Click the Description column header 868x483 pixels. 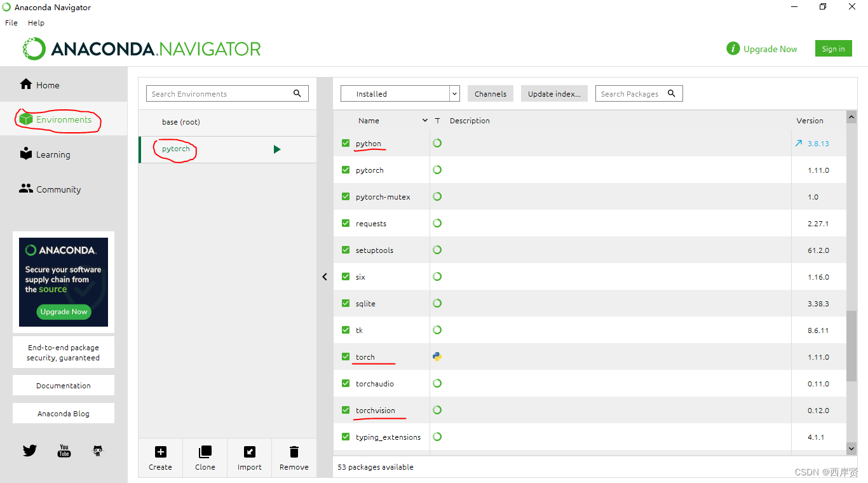[x=470, y=120]
